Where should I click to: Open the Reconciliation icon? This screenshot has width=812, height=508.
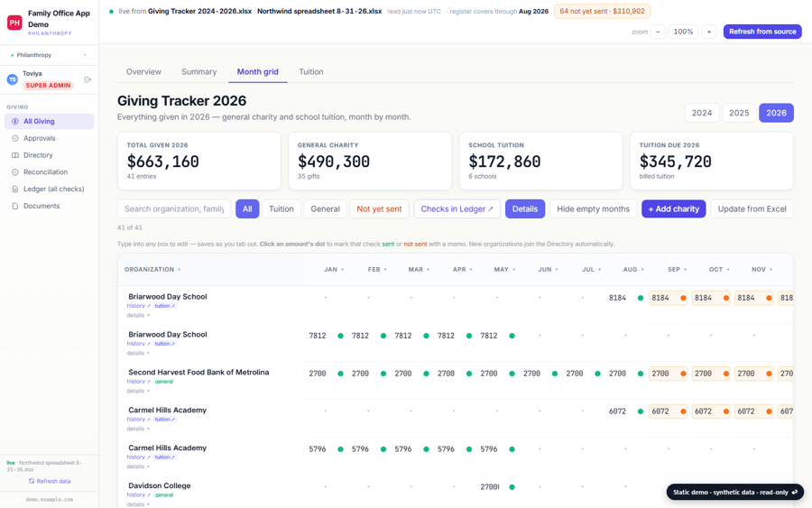tap(15, 172)
